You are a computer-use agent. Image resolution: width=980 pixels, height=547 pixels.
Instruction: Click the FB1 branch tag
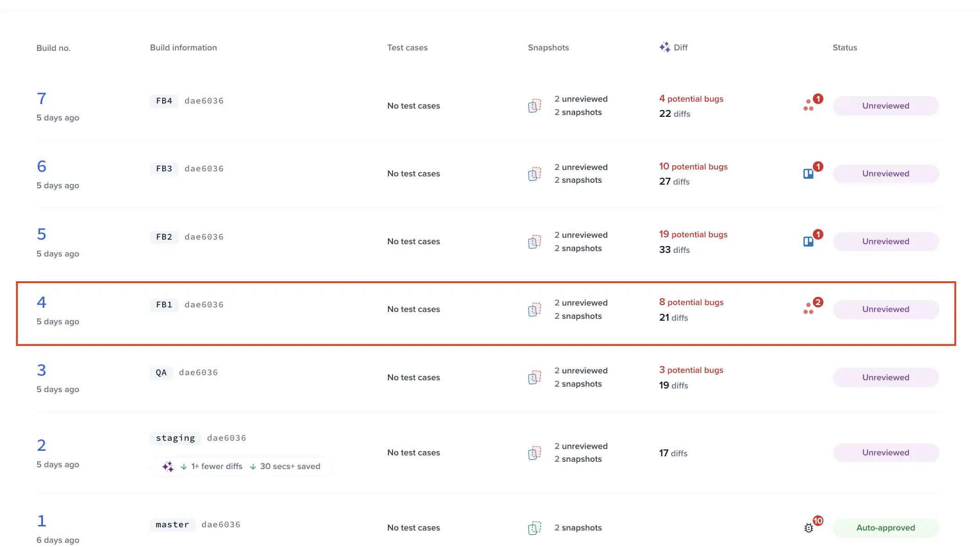164,305
